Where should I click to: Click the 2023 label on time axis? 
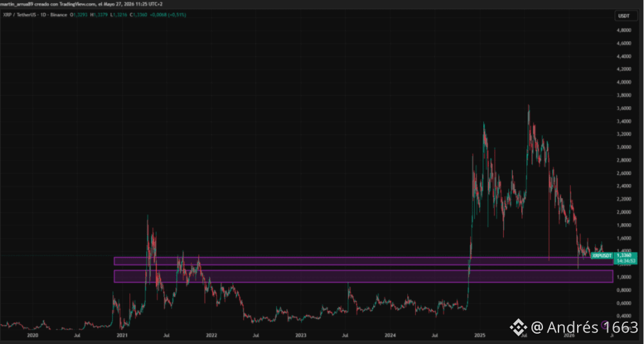click(300, 336)
